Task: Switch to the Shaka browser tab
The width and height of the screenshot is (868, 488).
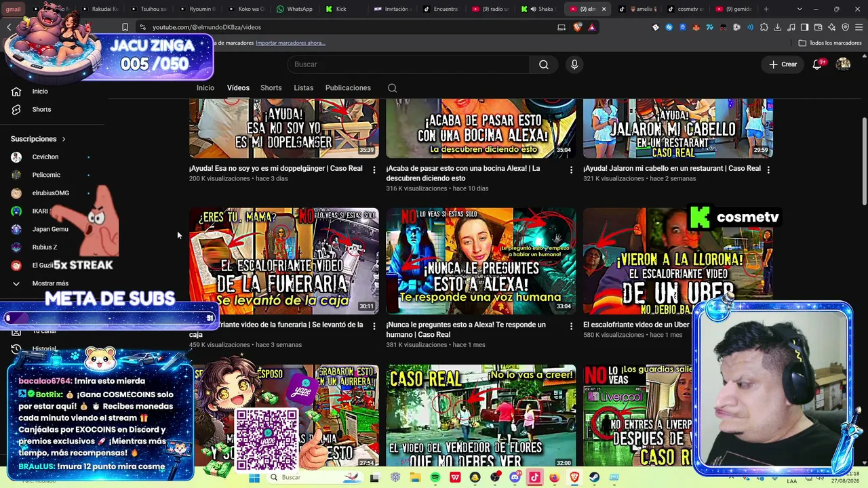Action: [538, 9]
